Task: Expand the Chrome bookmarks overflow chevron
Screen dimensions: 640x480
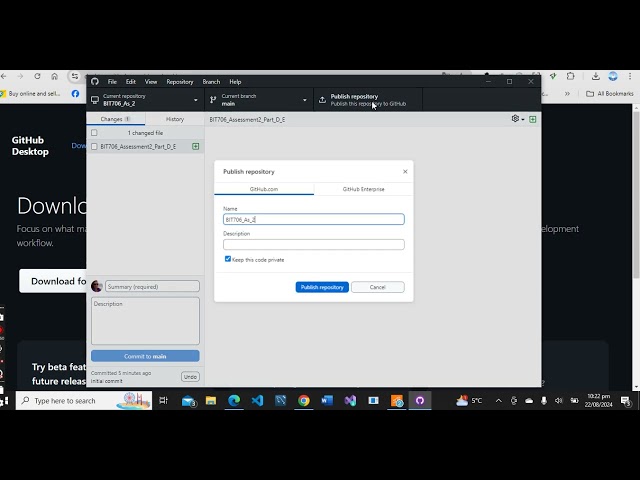Action: click(x=567, y=93)
